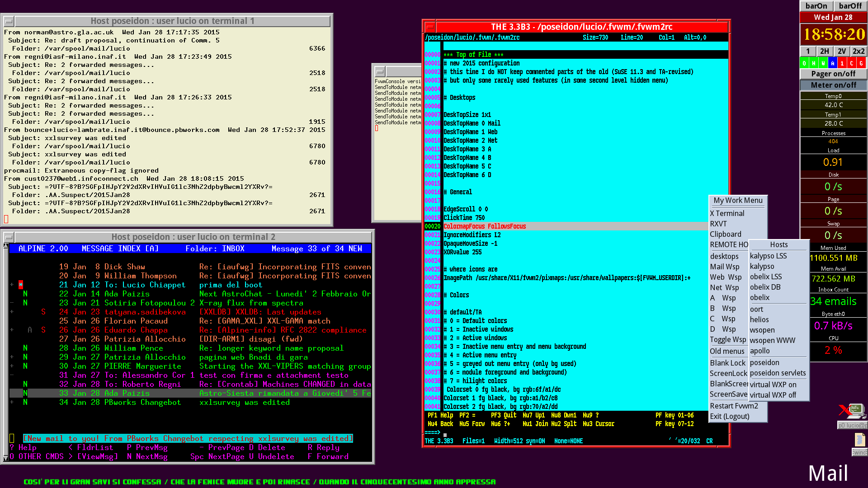Image resolution: width=868 pixels, height=488 pixels.
Task: Click the 18:58:20 clock display
Action: click(834, 34)
